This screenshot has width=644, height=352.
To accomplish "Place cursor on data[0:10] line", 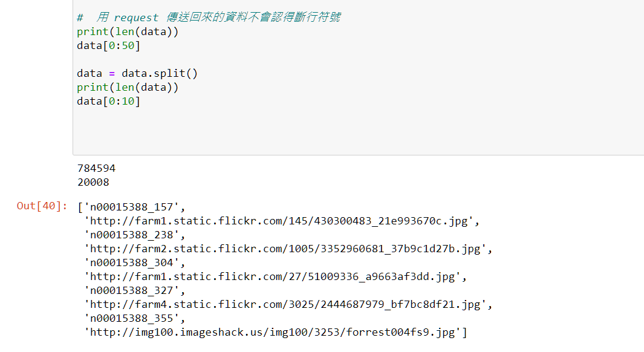I will point(108,102).
